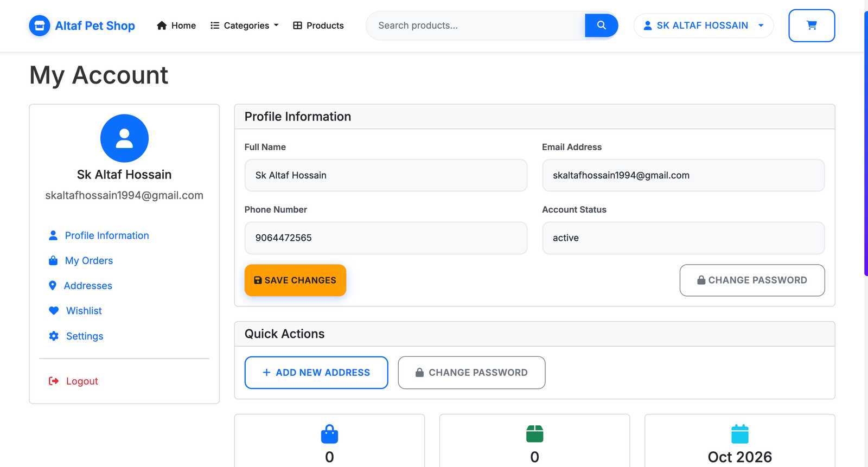Image resolution: width=868 pixels, height=467 pixels.
Task: Click the orange Save Changes button
Action: click(x=295, y=280)
